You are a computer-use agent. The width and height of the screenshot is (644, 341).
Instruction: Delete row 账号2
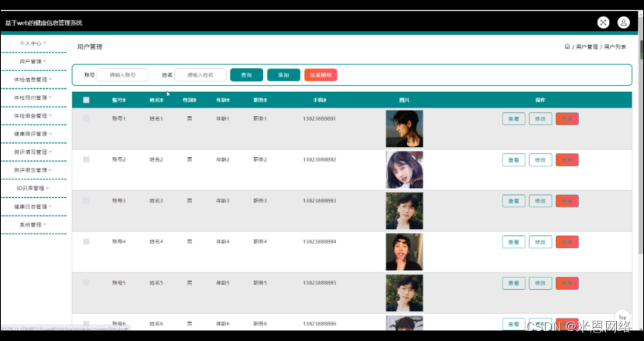point(567,160)
